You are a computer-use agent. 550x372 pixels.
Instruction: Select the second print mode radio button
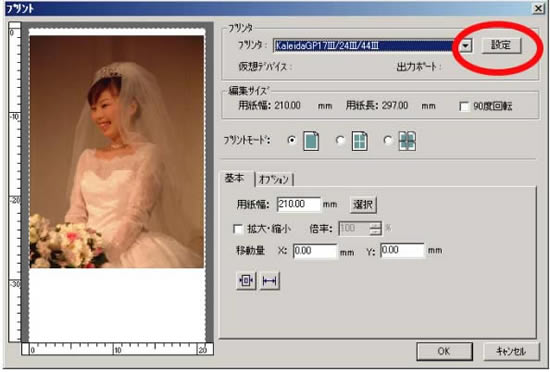(340, 140)
